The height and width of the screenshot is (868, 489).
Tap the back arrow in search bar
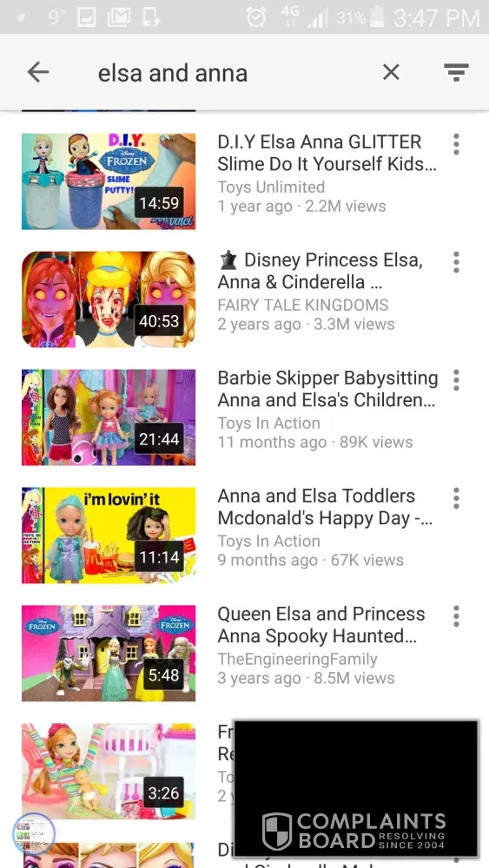point(38,72)
